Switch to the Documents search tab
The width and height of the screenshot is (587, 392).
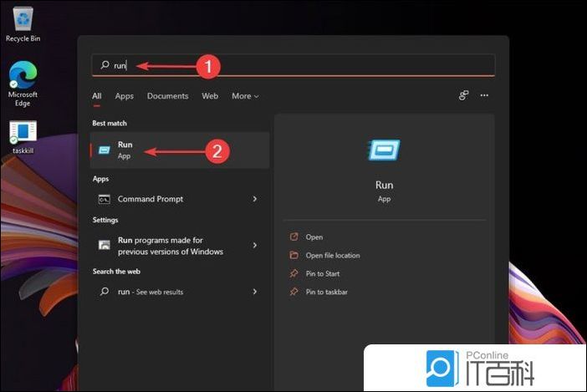click(x=167, y=96)
